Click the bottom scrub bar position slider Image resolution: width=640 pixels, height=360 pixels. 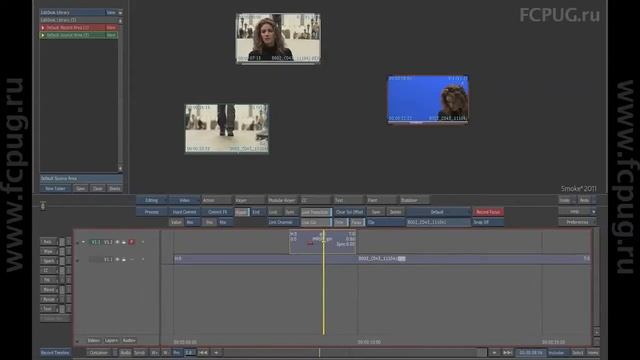319,352
